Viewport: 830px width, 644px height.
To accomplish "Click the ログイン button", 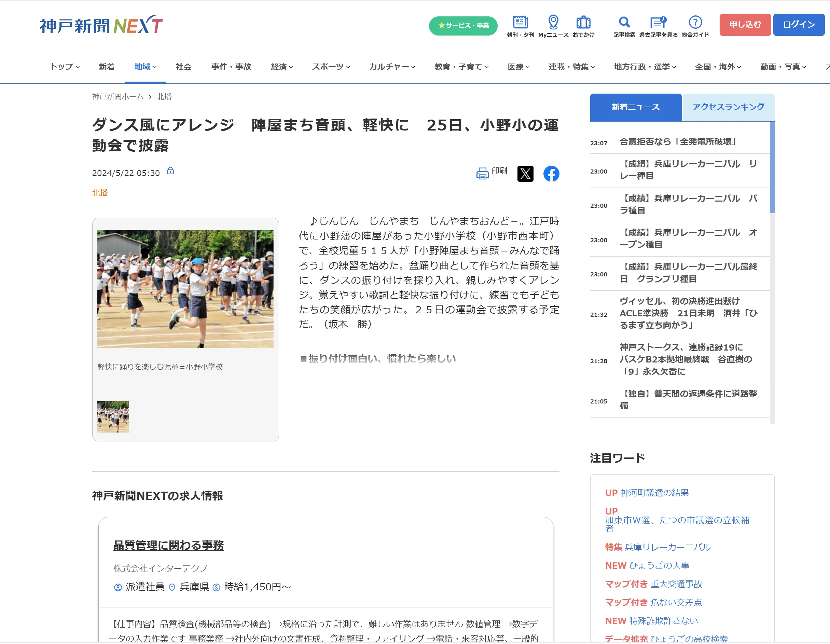I will pyautogui.click(x=799, y=25).
